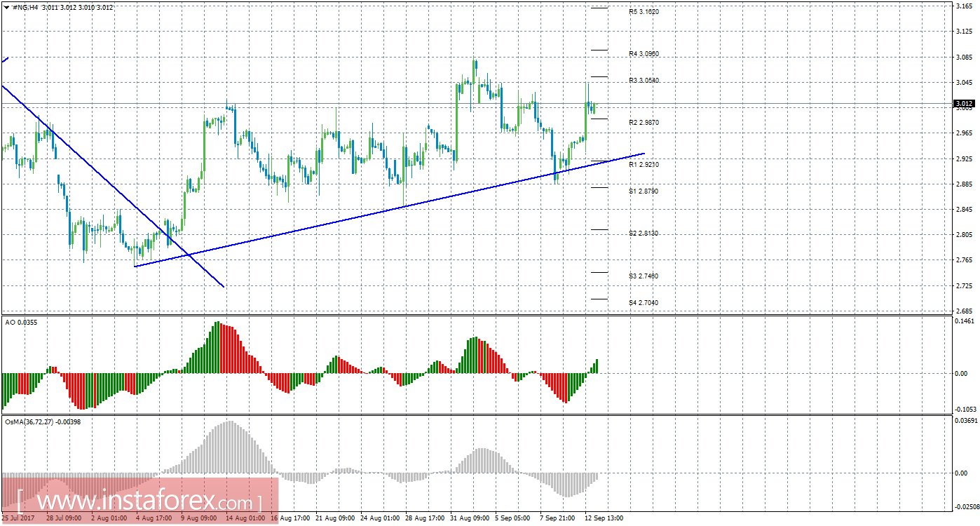This screenshot has width=980, height=526.
Task: Click the 2.685 price scale value
Action: [963, 311]
